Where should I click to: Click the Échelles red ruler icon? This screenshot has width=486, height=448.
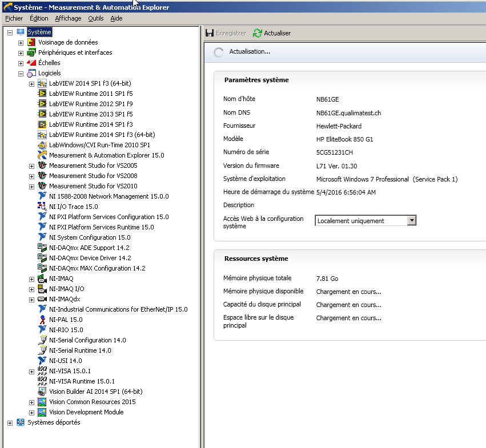coord(31,63)
